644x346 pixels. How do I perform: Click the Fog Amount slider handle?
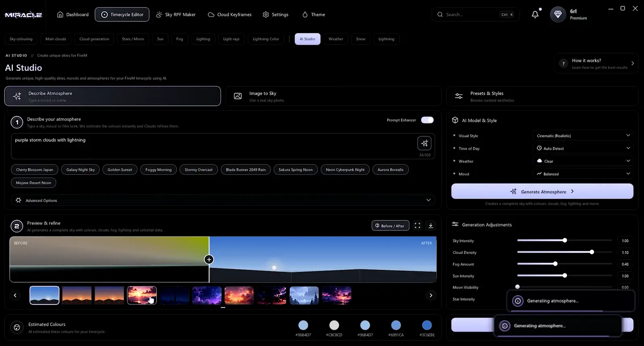(555, 264)
